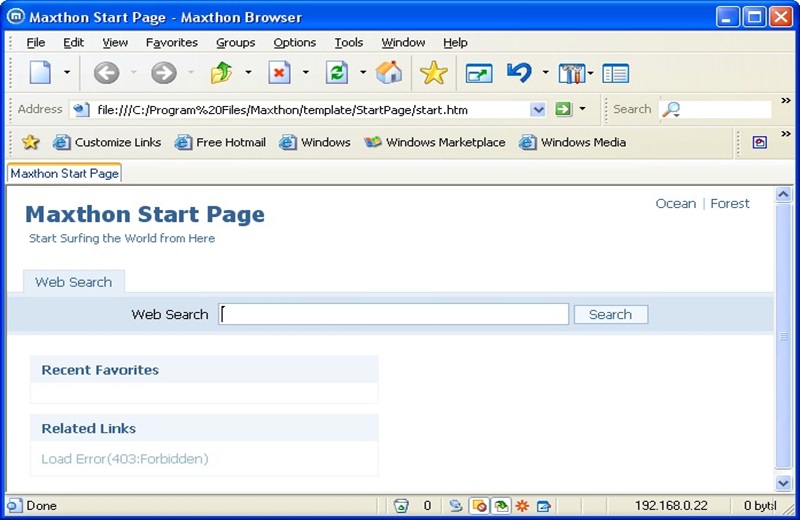Open the Tools menu

349,43
